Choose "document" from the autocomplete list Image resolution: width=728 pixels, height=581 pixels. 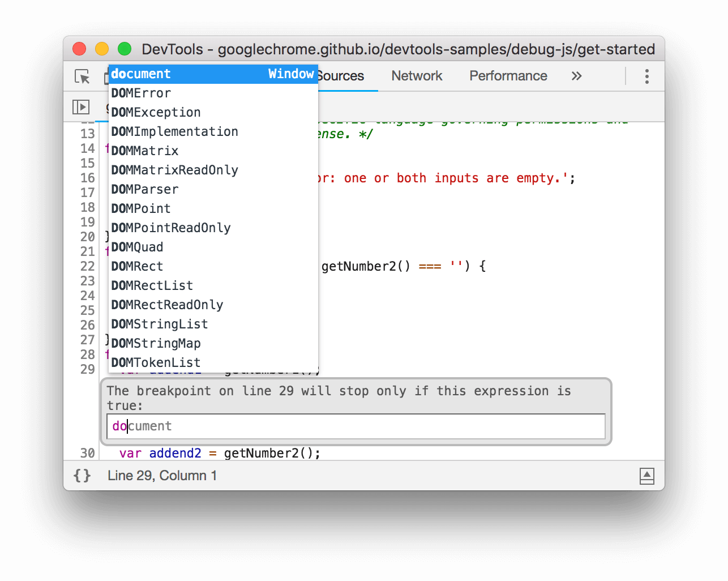coord(140,74)
